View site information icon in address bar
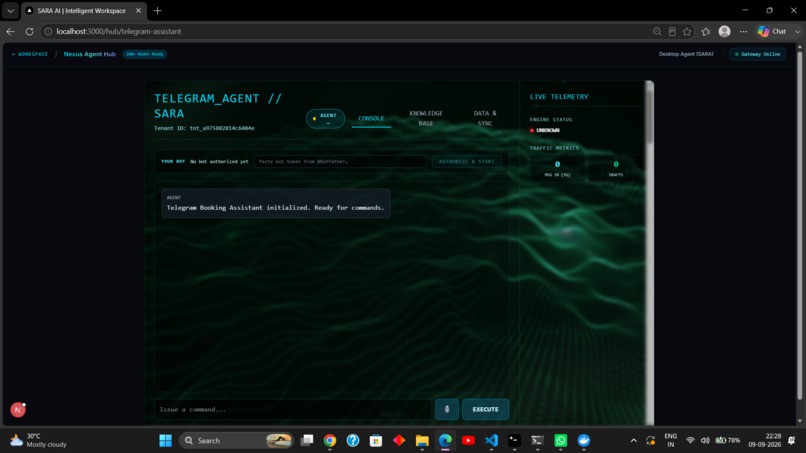806x453 pixels. pos(48,31)
